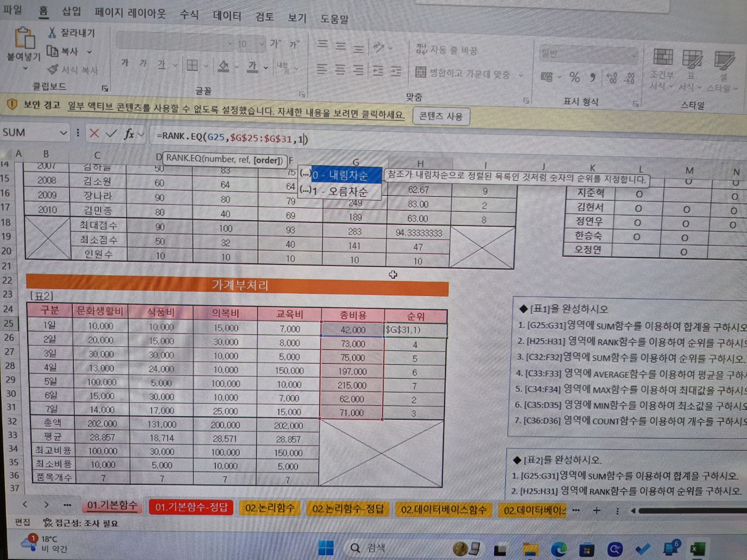The width and height of the screenshot is (747, 560).
Task: Click the fill color paint bucket
Action: click(x=224, y=66)
